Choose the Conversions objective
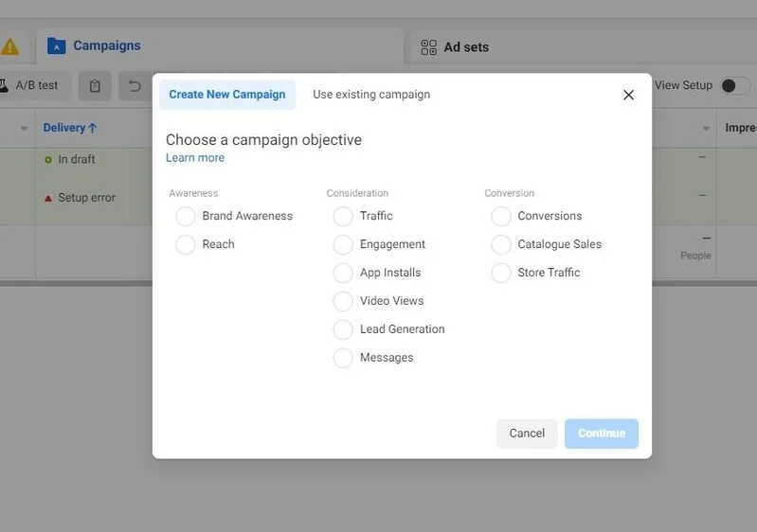 click(501, 216)
